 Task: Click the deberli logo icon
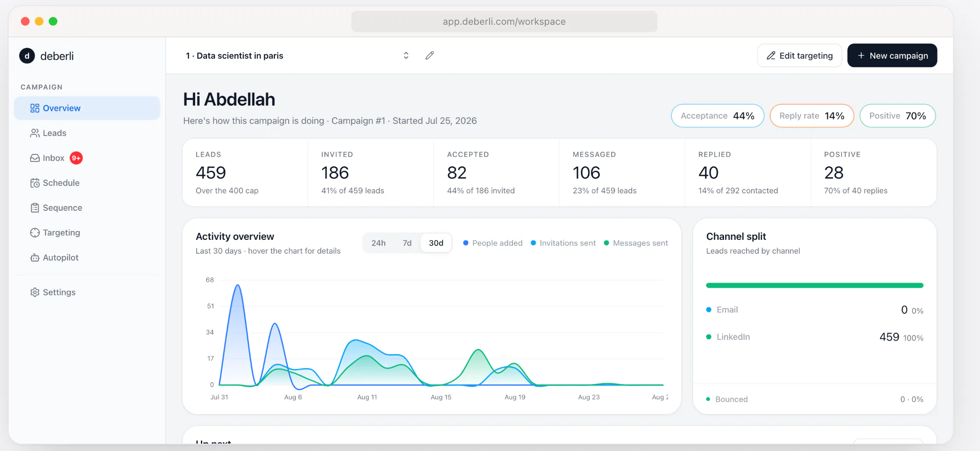(27, 56)
